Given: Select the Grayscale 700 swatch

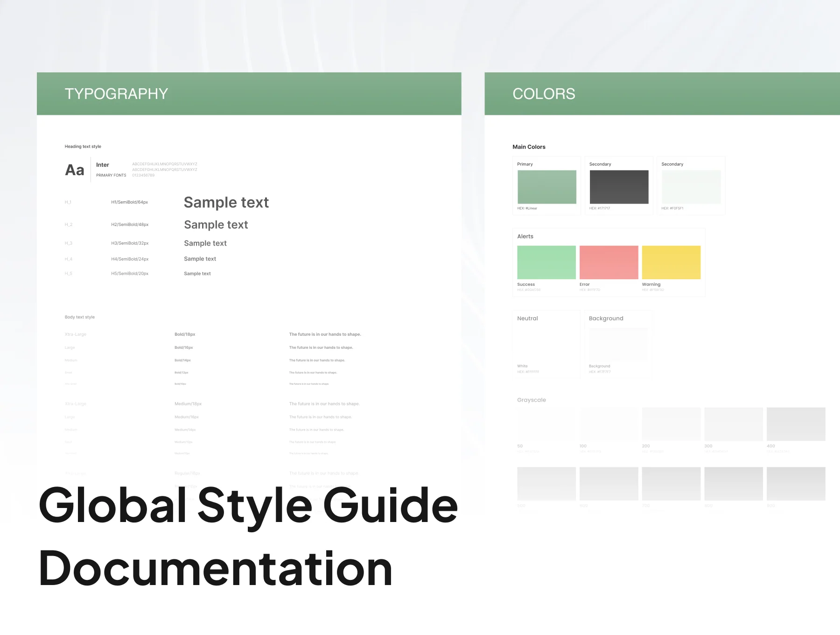Looking at the screenshot, I should tap(671, 484).
